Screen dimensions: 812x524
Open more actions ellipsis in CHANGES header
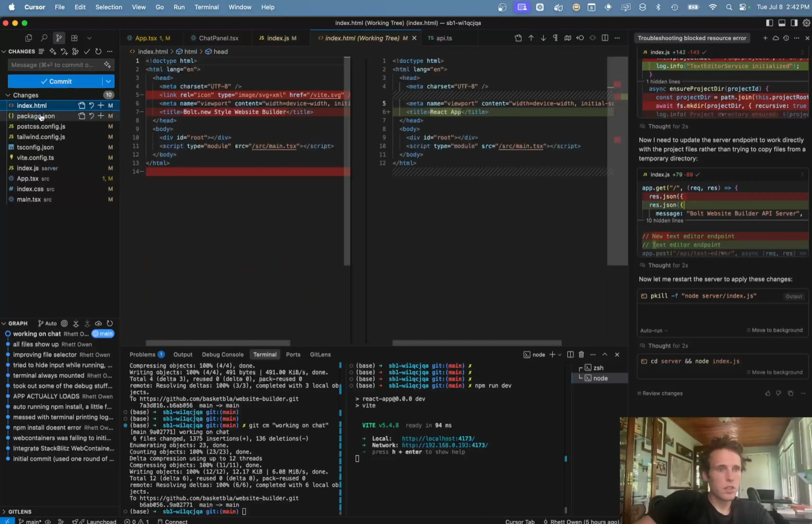tap(110, 51)
